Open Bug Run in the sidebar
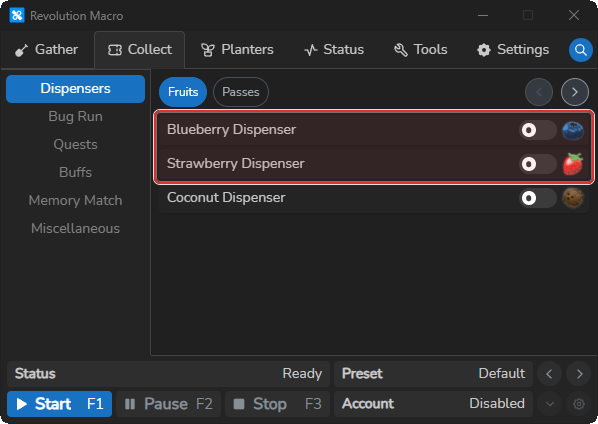This screenshot has height=424, width=598. pyautogui.click(x=76, y=116)
